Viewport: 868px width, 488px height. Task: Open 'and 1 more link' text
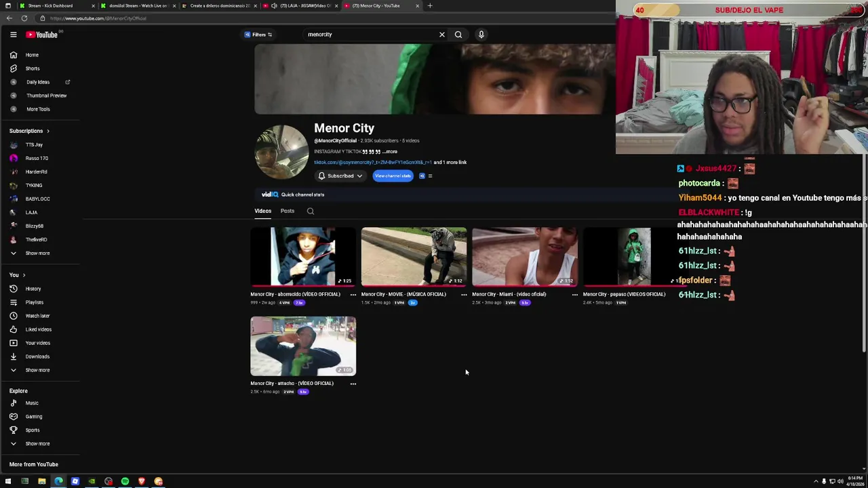[x=450, y=163]
